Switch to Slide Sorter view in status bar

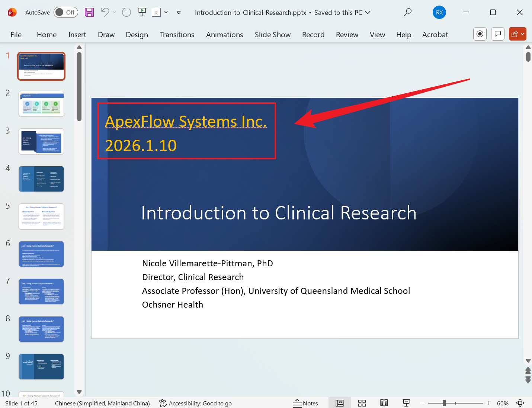(x=362, y=403)
